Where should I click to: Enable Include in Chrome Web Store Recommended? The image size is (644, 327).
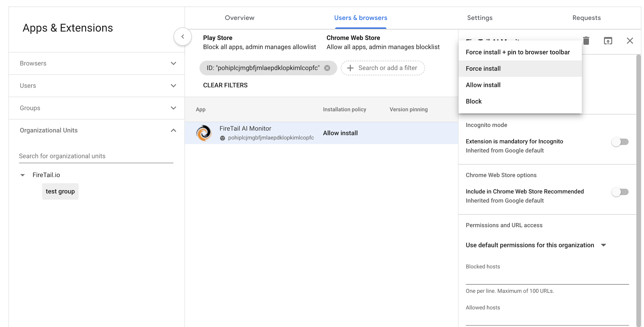[x=620, y=192]
